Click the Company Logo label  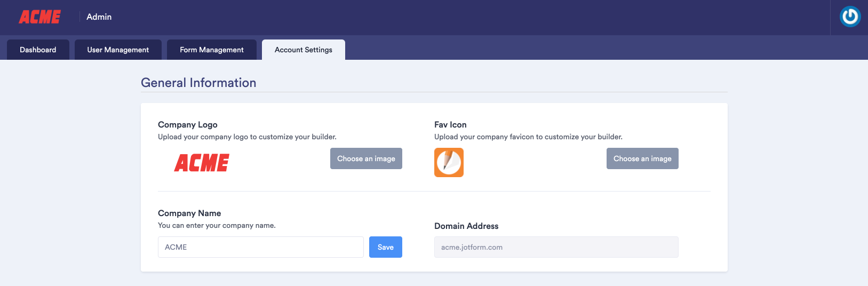188,124
